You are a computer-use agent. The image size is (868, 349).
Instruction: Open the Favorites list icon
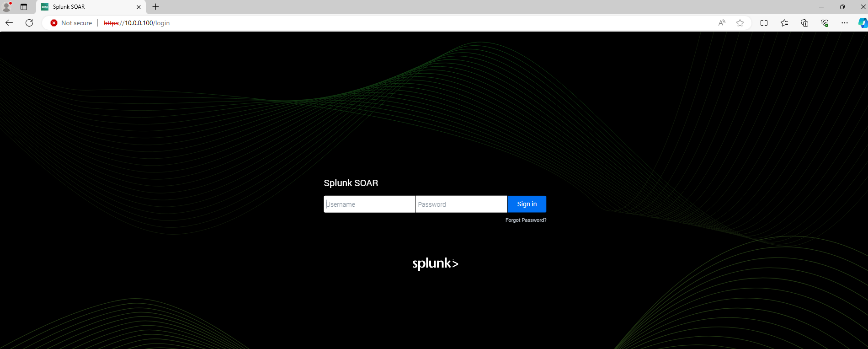tap(784, 23)
